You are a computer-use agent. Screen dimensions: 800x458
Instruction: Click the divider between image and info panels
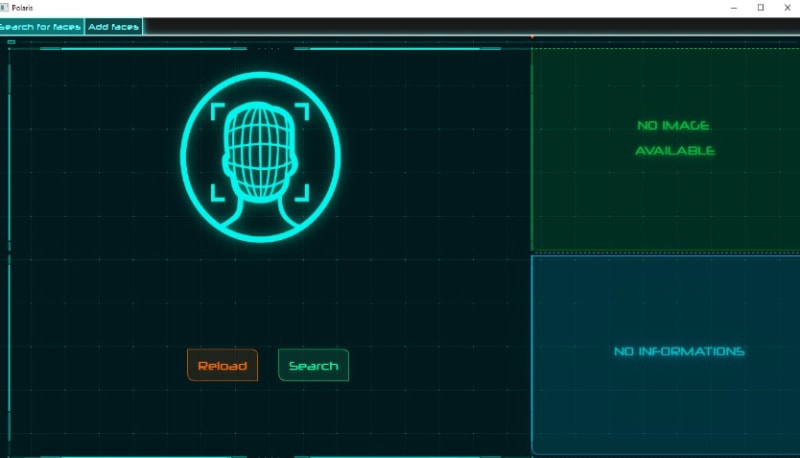(x=665, y=253)
